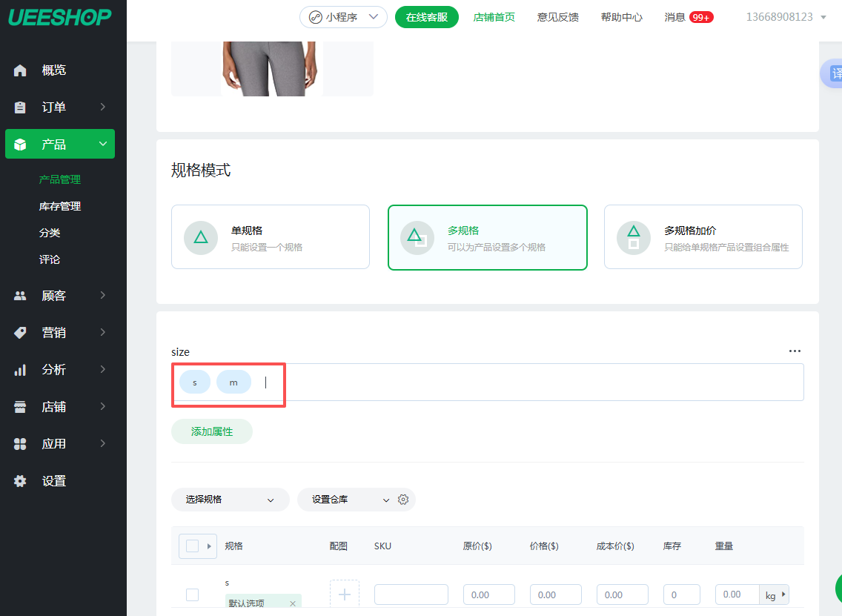
Task: Click the clipboard icon for 订单
Action: click(20, 107)
